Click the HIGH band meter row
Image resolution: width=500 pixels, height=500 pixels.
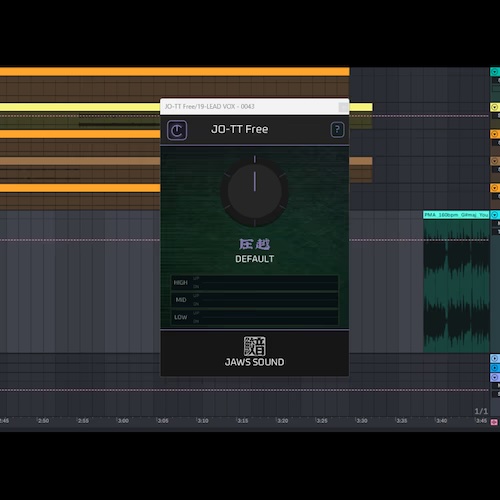(x=255, y=283)
